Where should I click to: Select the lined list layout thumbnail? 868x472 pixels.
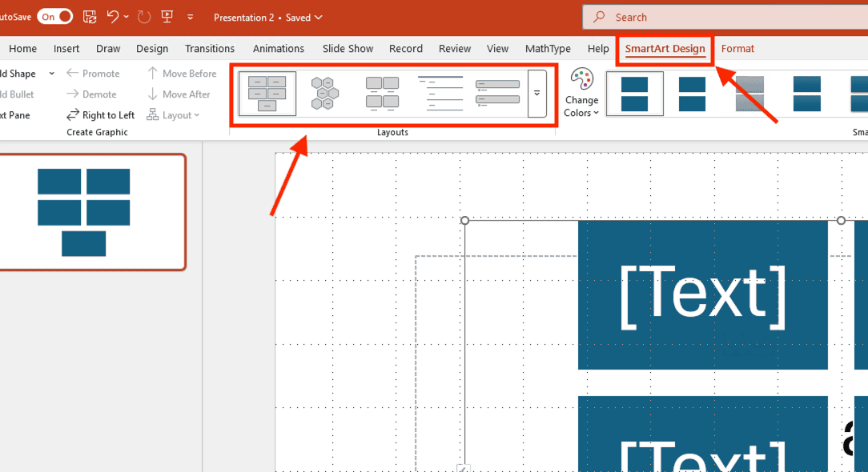click(440, 94)
